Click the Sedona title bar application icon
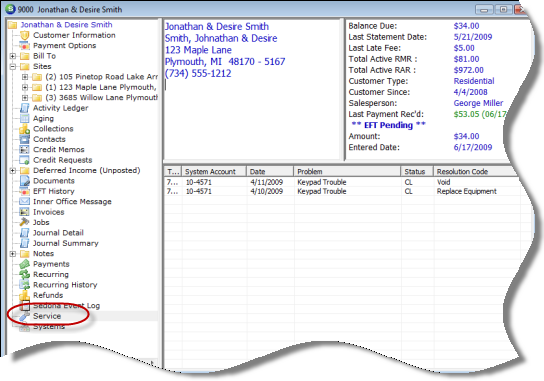 [x=11, y=9]
